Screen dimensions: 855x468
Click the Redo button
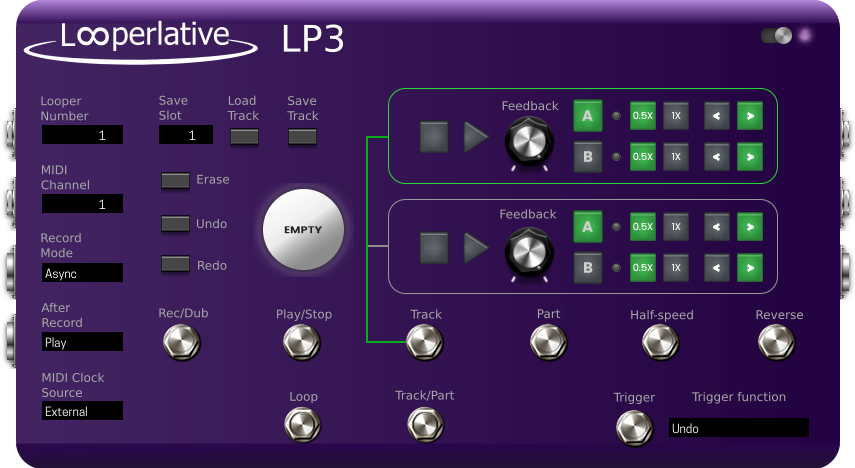click(176, 265)
